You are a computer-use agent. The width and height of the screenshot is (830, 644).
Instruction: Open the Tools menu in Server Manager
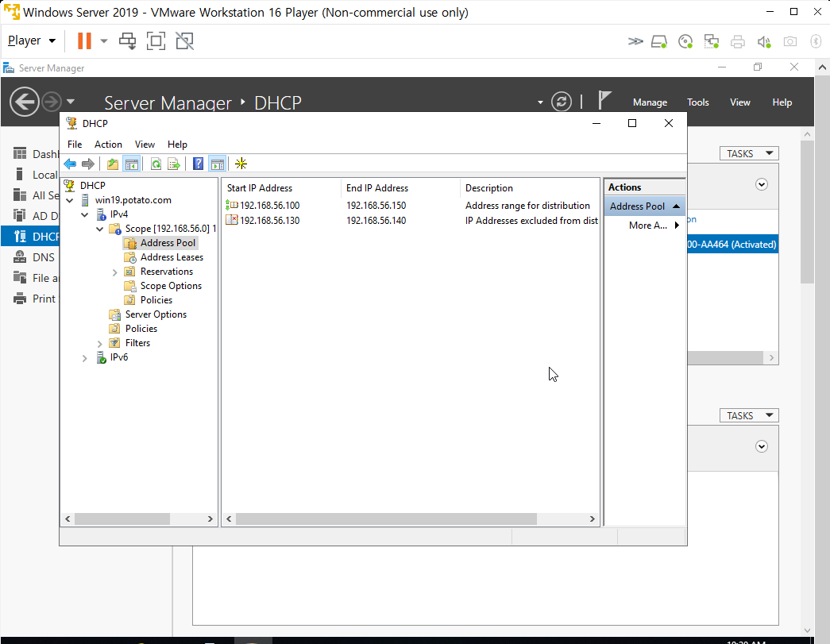697,102
